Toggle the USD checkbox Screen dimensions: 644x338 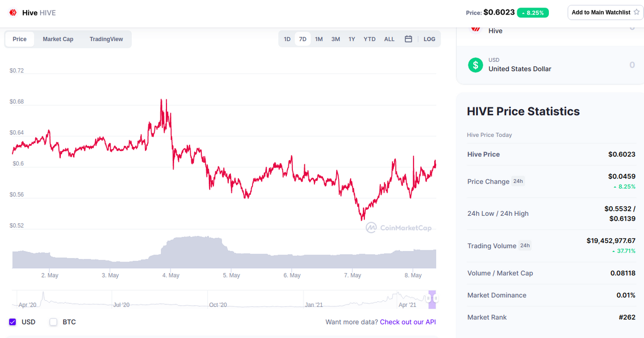tap(13, 322)
